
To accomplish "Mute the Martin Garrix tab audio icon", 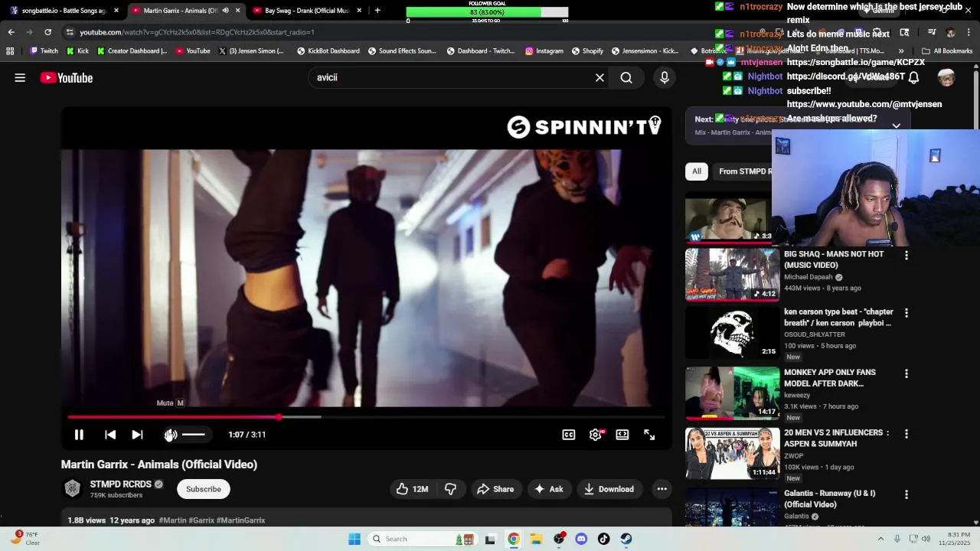I will point(225,11).
